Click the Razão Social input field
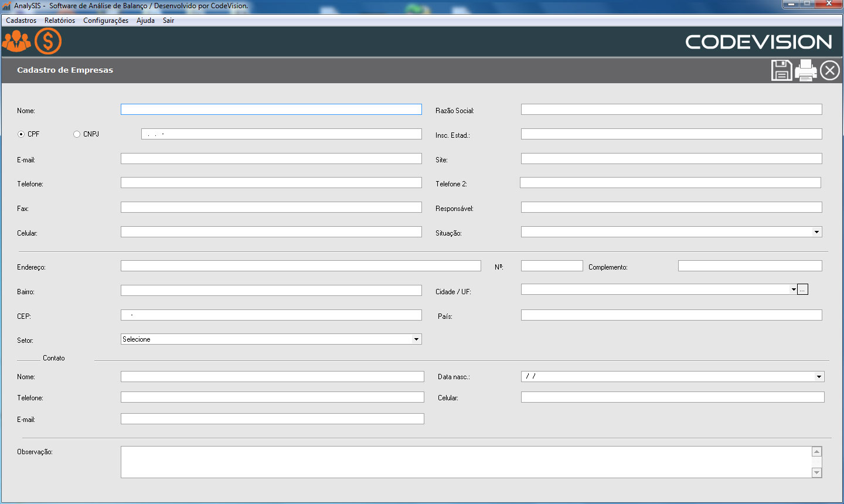This screenshot has height=504, width=844. pos(671,110)
